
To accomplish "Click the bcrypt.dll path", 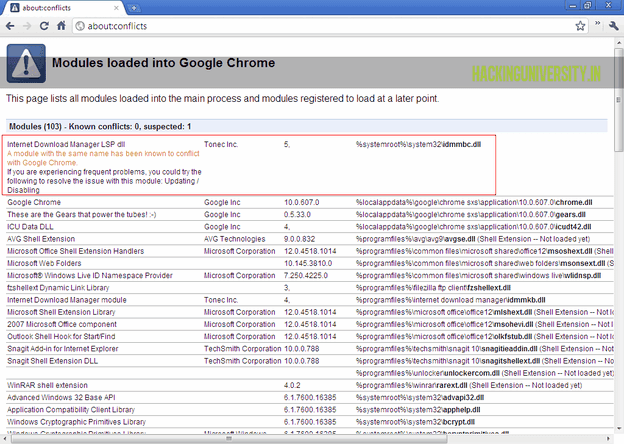I will 415,422.
